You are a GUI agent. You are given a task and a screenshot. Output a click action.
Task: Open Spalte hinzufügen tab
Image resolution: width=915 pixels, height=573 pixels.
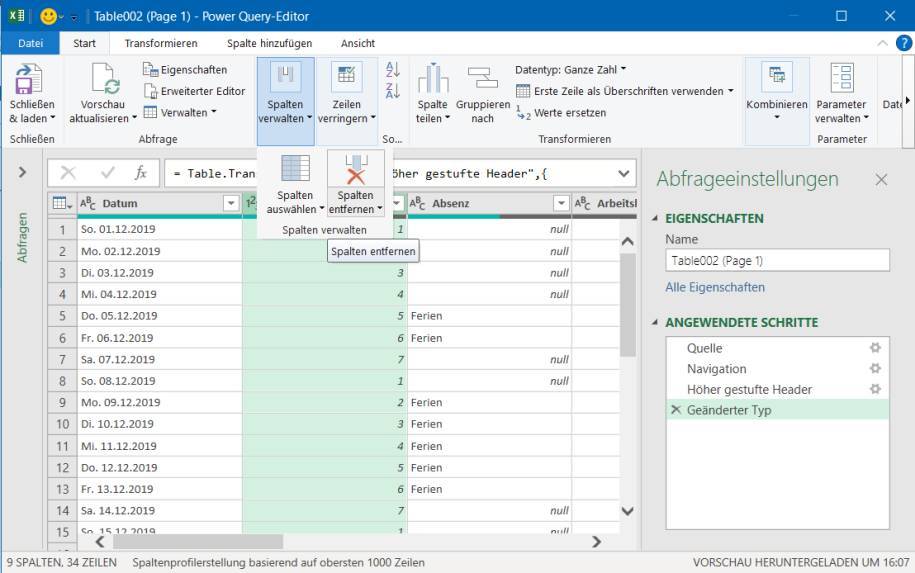(269, 43)
